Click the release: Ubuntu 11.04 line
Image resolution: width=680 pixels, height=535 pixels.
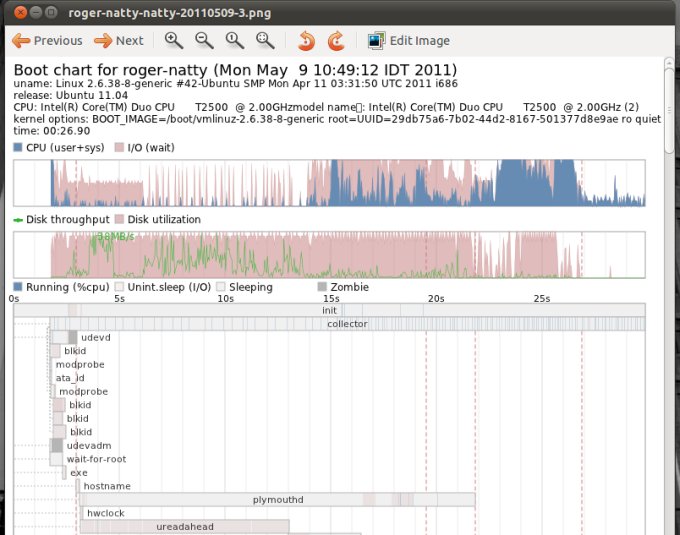point(71,95)
